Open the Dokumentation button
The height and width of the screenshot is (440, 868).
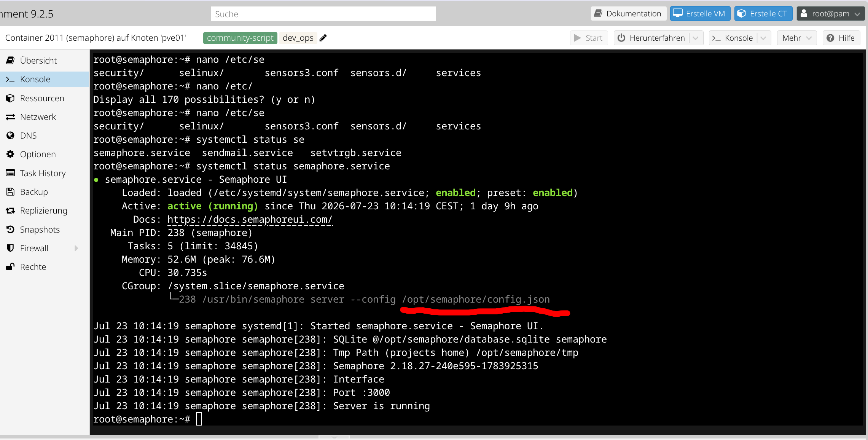629,13
